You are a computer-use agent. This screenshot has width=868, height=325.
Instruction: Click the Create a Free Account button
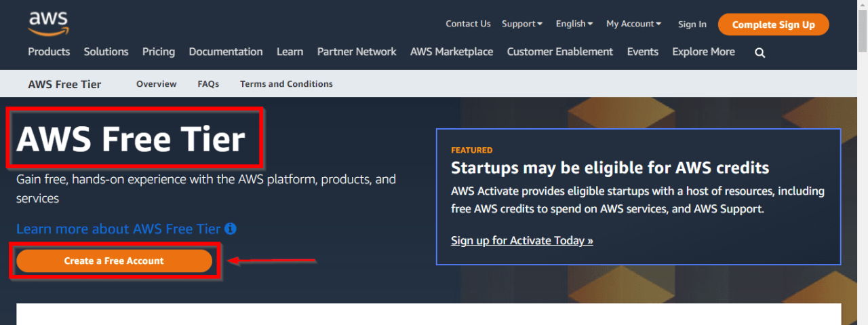coord(114,261)
